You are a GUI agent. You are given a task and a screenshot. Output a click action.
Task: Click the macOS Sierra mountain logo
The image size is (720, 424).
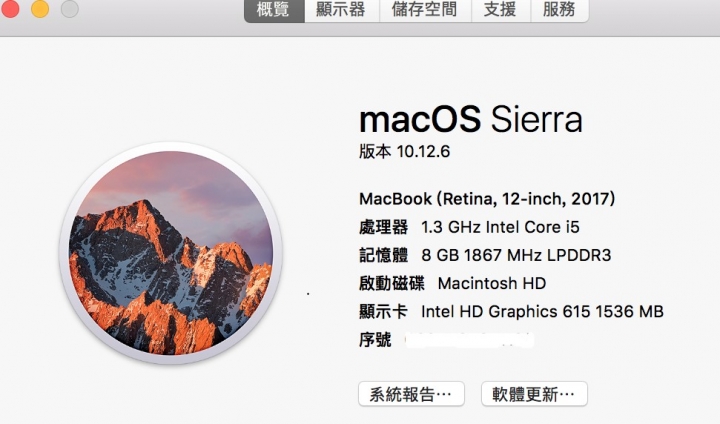point(171,253)
